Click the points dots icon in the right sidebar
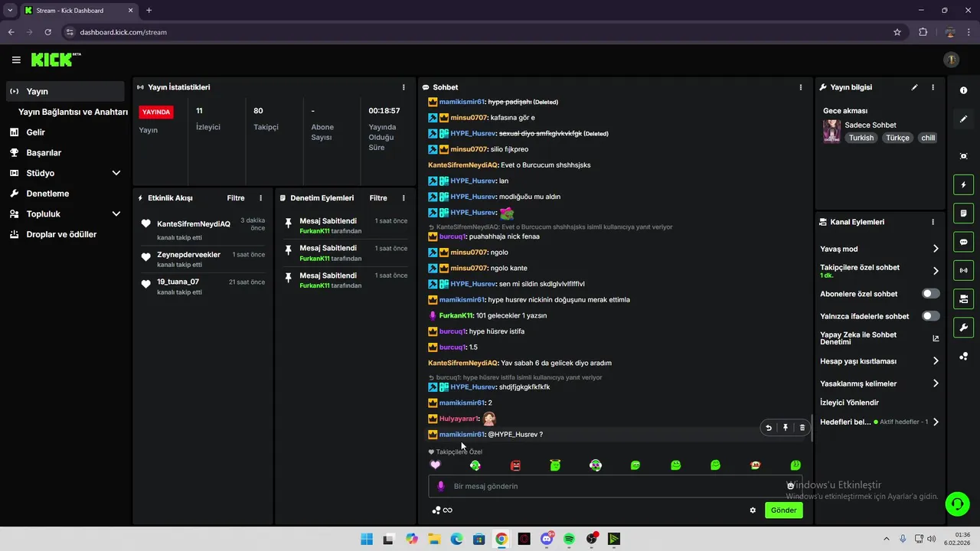 pyautogui.click(x=963, y=356)
